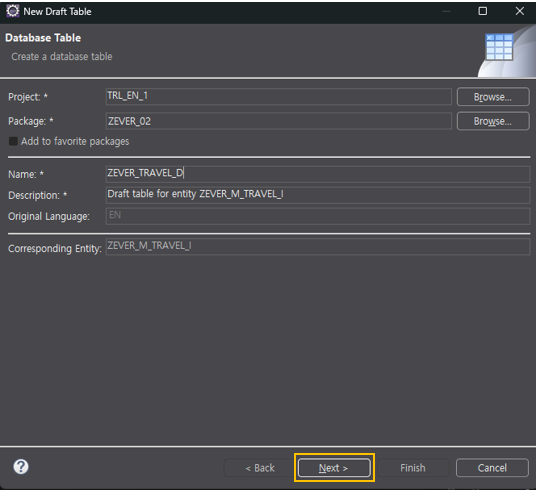Click the 'Create a database table' subtitle
Image resolution: width=536 pixels, height=490 pixels.
click(x=62, y=56)
